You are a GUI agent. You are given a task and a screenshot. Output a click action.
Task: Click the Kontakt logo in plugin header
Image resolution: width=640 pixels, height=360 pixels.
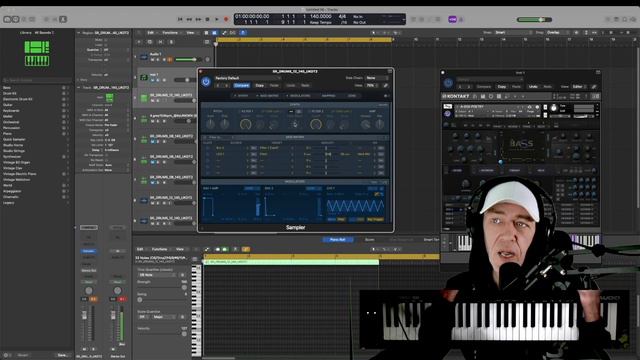[456, 96]
